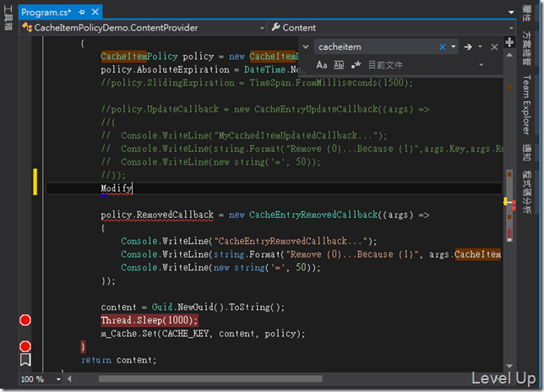Click policy.RemovedCallback identifier

[x=157, y=215]
